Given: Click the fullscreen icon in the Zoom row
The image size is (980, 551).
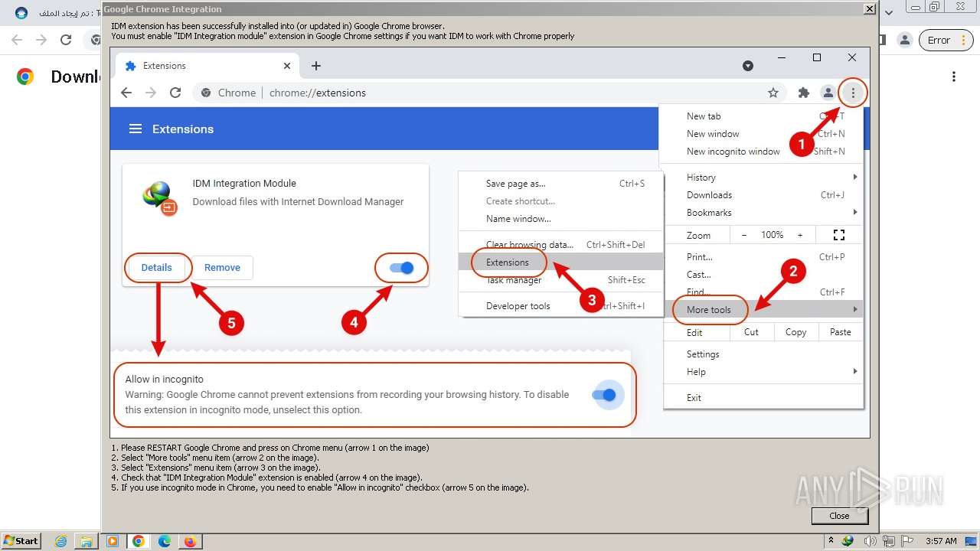Looking at the screenshot, I should pyautogui.click(x=839, y=235).
